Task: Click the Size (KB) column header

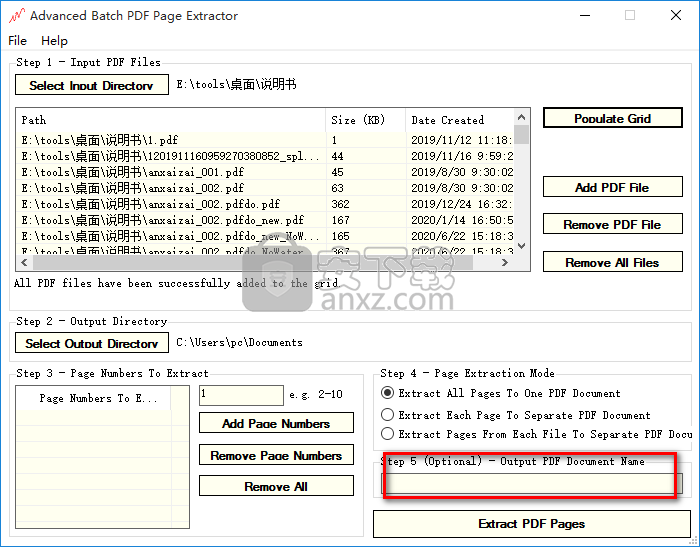Action: point(366,120)
